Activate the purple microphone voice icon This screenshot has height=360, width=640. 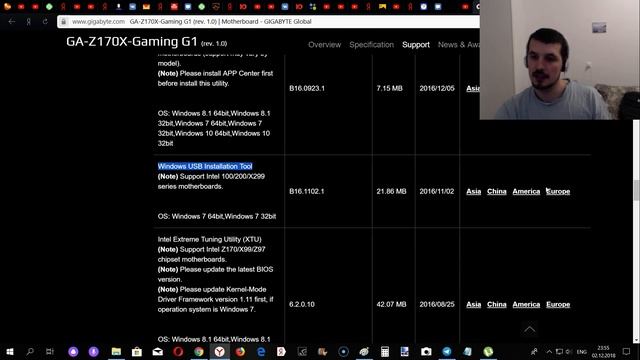93,351
